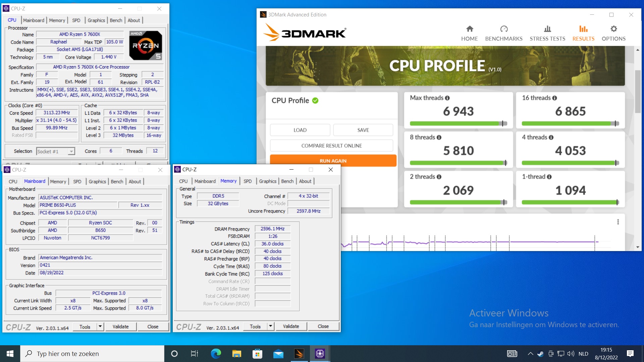Switch to 3DMark taskbar icon
The image size is (644, 362).
299,354
